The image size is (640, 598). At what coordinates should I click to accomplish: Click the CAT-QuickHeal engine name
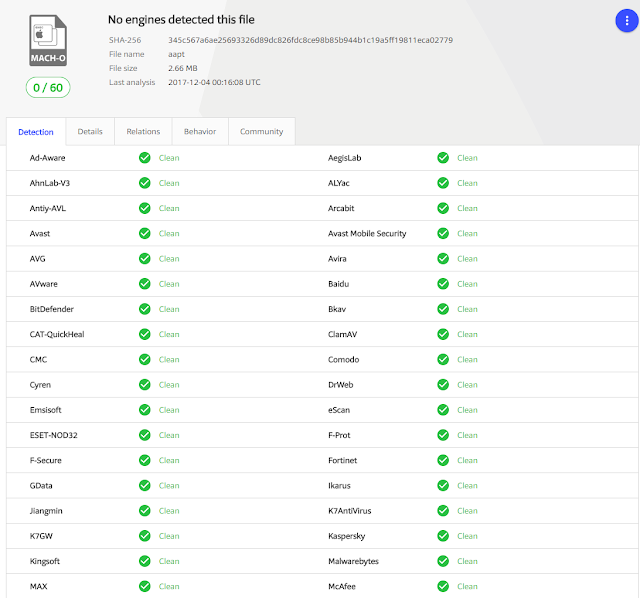tap(57, 334)
